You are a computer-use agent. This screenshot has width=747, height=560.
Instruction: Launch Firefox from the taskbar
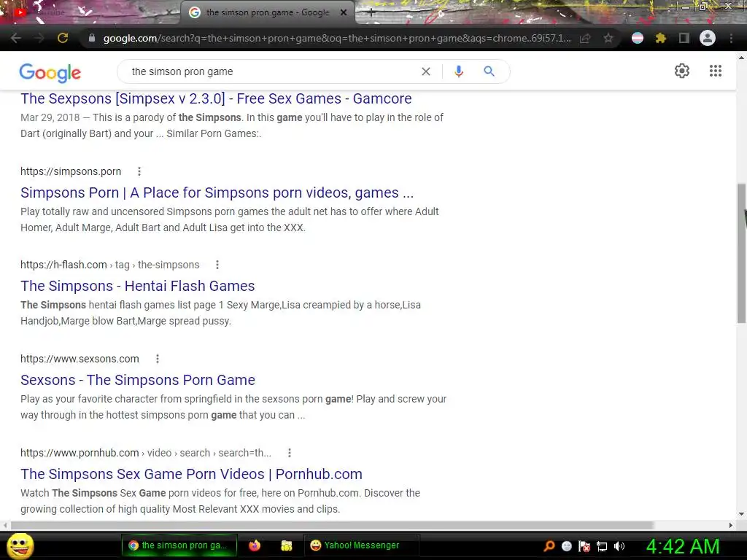tap(255, 545)
